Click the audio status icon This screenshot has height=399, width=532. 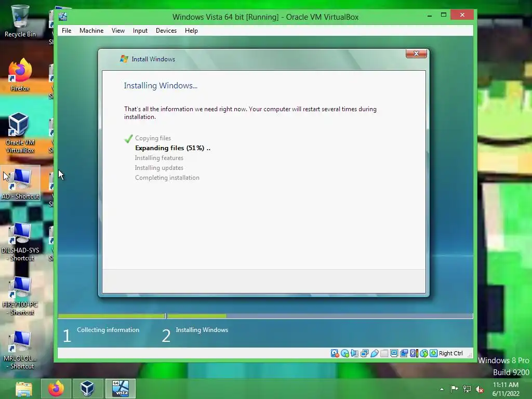[x=355, y=353]
